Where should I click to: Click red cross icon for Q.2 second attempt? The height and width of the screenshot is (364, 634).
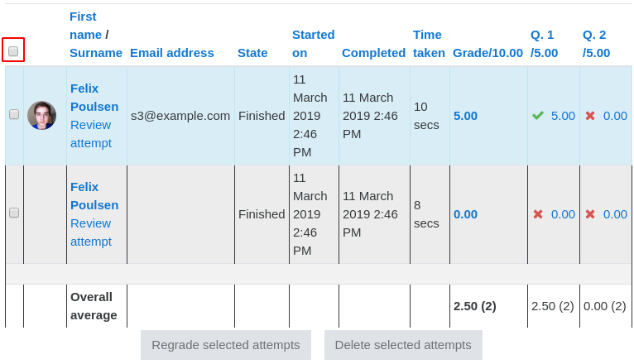[x=590, y=214]
